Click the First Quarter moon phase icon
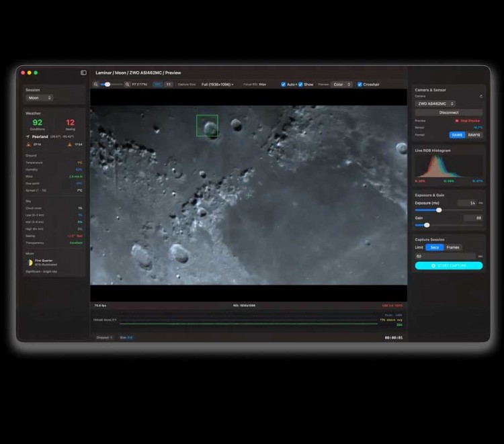504x444 pixels. (30, 263)
